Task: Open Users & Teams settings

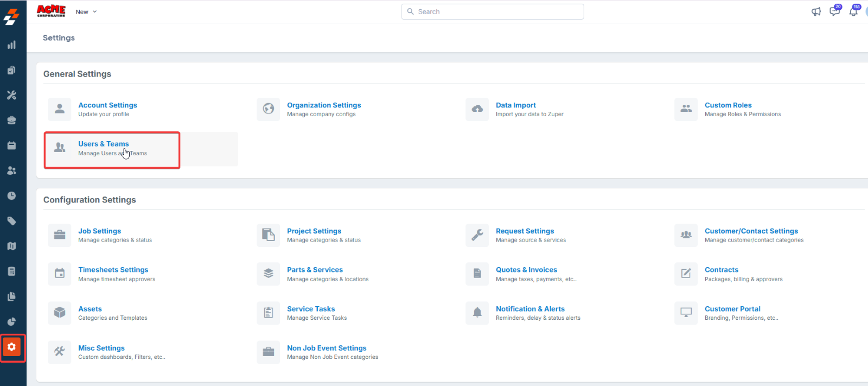Action: (x=104, y=144)
